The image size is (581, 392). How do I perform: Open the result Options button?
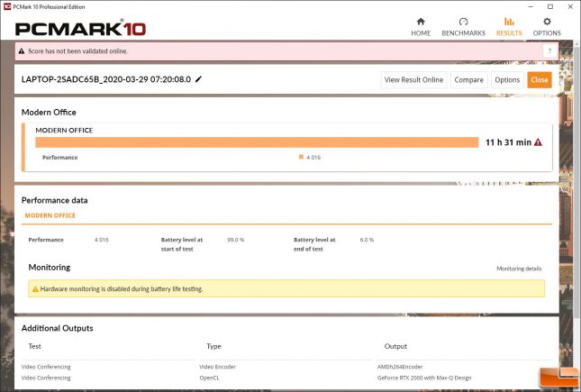coord(507,79)
